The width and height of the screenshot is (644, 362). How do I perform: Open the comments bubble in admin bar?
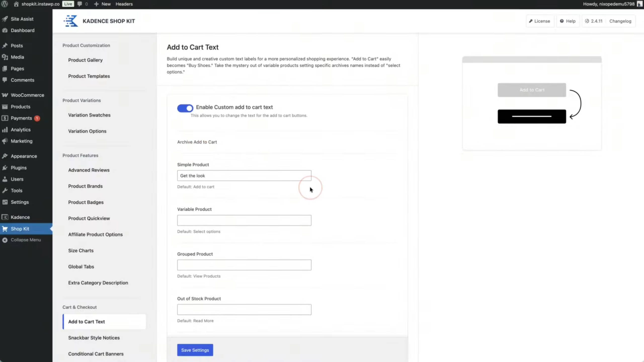tap(80, 4)
